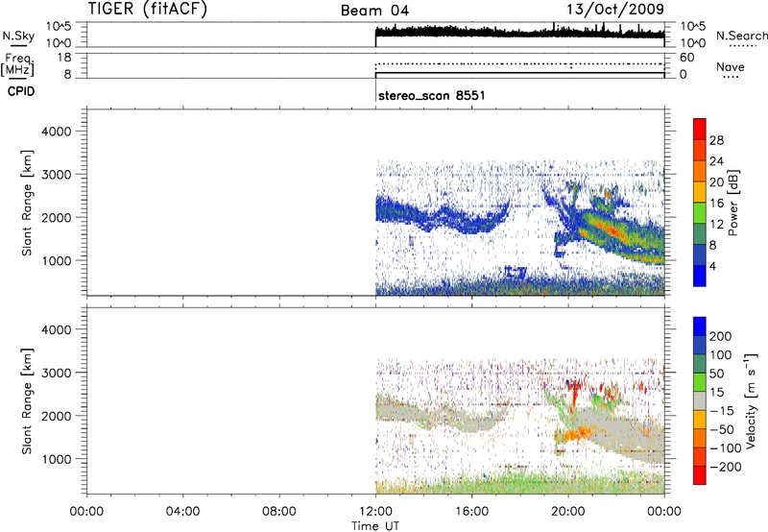
Task: Click the 20:00 time tick label
Action: point(568,512)
